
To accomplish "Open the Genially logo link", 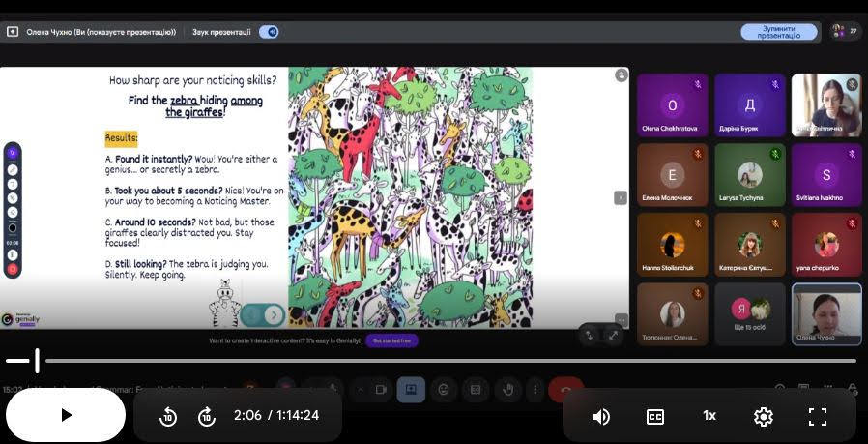I will (19, 318).
